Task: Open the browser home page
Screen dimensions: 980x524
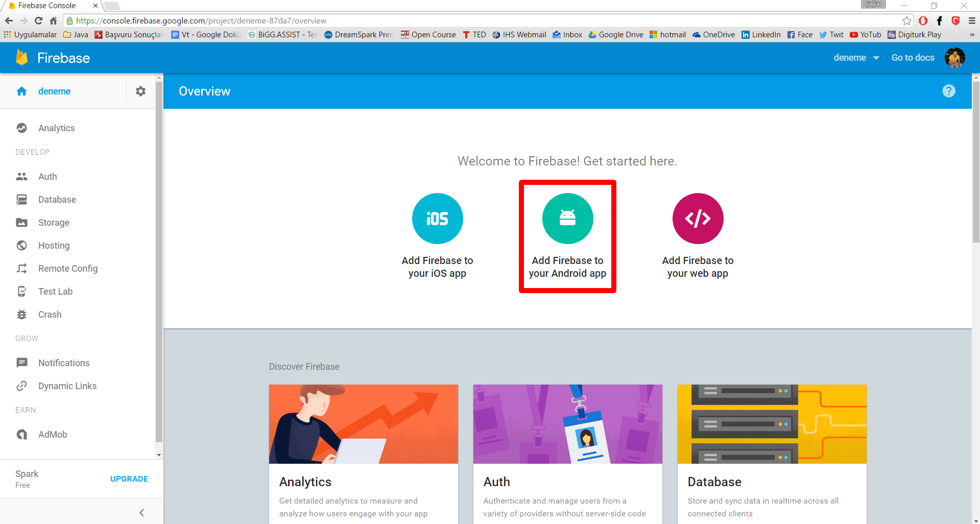Action: pyautogui.click(x=53, y=20)
